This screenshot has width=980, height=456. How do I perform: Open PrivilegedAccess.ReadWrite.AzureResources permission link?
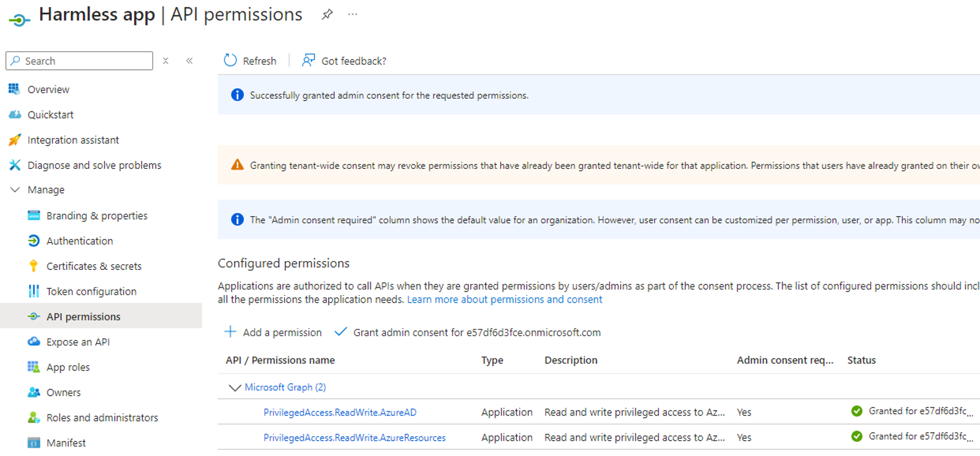click(x=355, y=438)
